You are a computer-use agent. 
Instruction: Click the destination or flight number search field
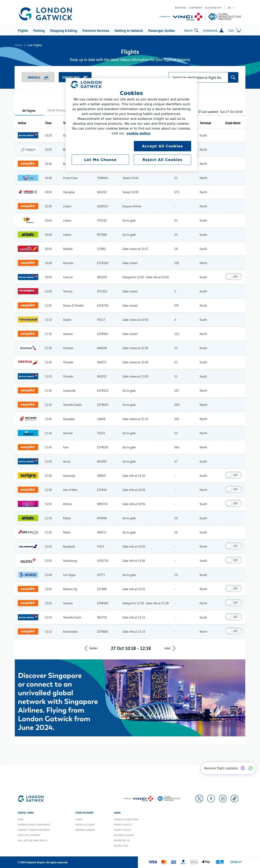(198, 78)
